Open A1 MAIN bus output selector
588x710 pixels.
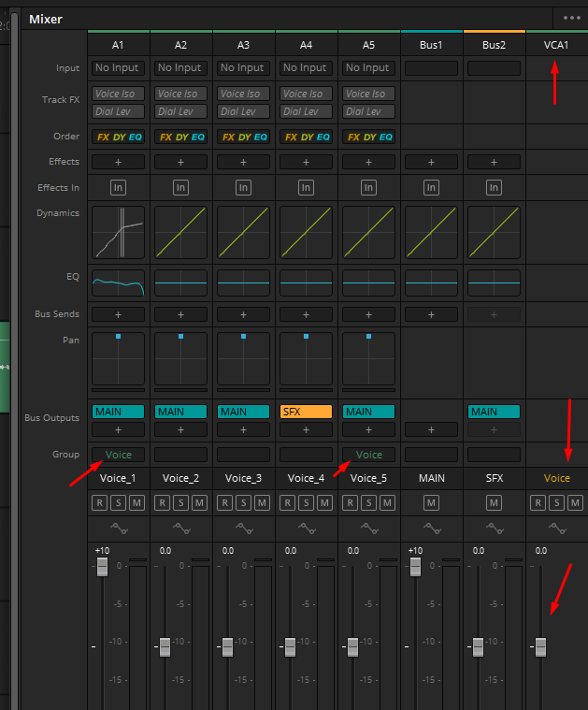point(118,412)
